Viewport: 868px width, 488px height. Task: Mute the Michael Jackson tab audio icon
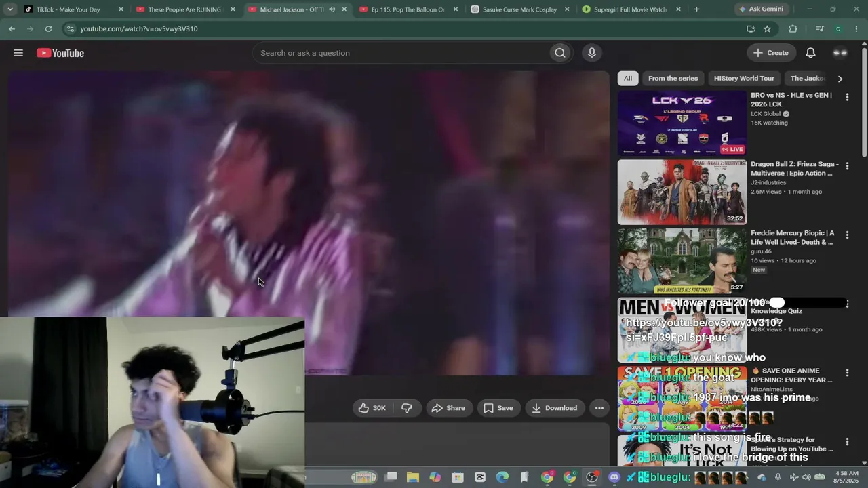[332, 9]
